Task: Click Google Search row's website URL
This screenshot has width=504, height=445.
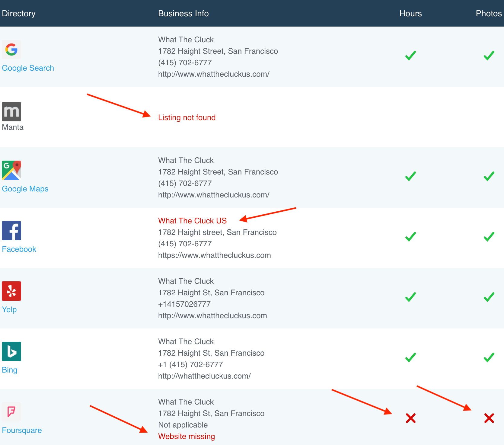Action: [x=214, y=74]
